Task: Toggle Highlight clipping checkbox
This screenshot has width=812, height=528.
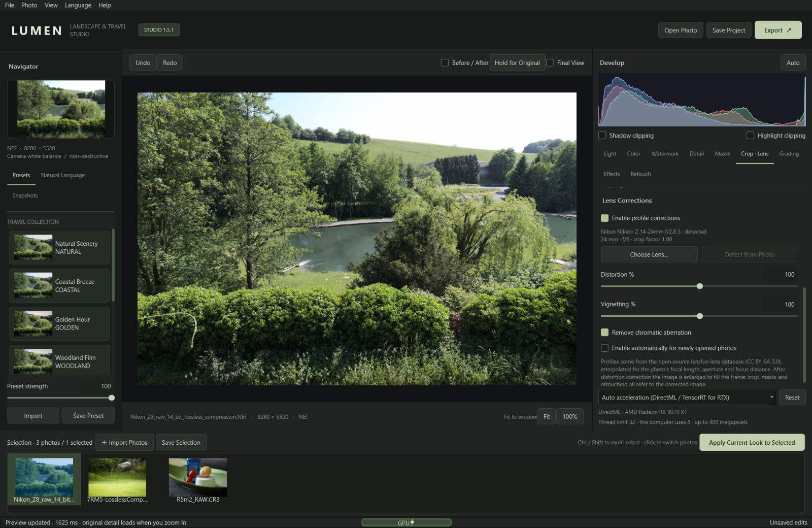Action: (x=751, y=136)
